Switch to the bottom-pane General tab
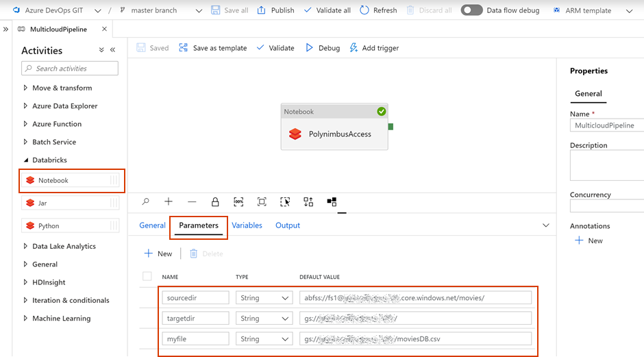The image size is (644, 357). 152,225
